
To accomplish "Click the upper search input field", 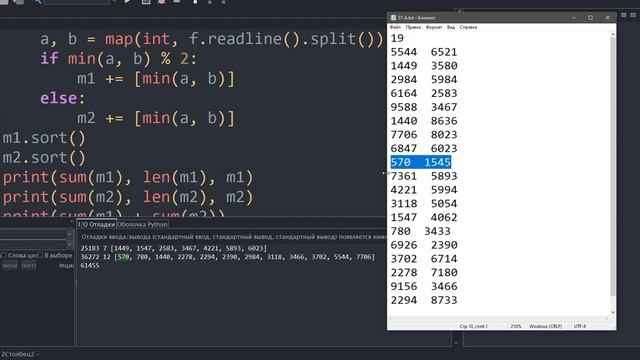I will pyautogui.click(x=33, y=234).
